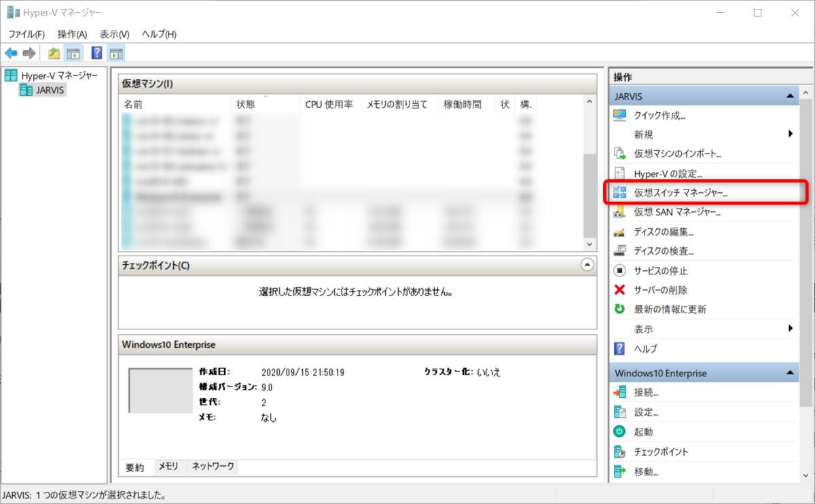The image size is (815, 504).
Task: Toggle the action pane toolbar icon
Action: 116,53
